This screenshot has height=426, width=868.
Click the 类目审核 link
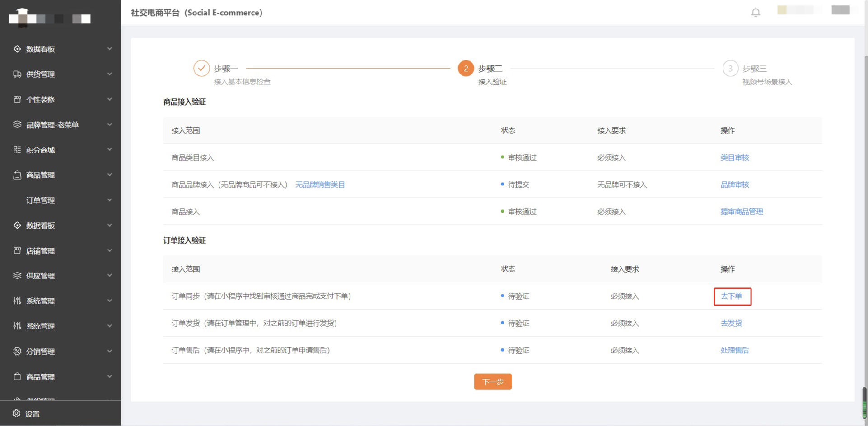[734, 157]
